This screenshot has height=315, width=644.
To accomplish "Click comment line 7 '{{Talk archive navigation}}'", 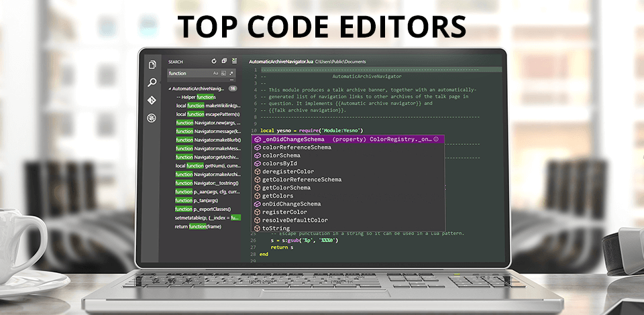I will pyautogui.click(x=303, y=111).
